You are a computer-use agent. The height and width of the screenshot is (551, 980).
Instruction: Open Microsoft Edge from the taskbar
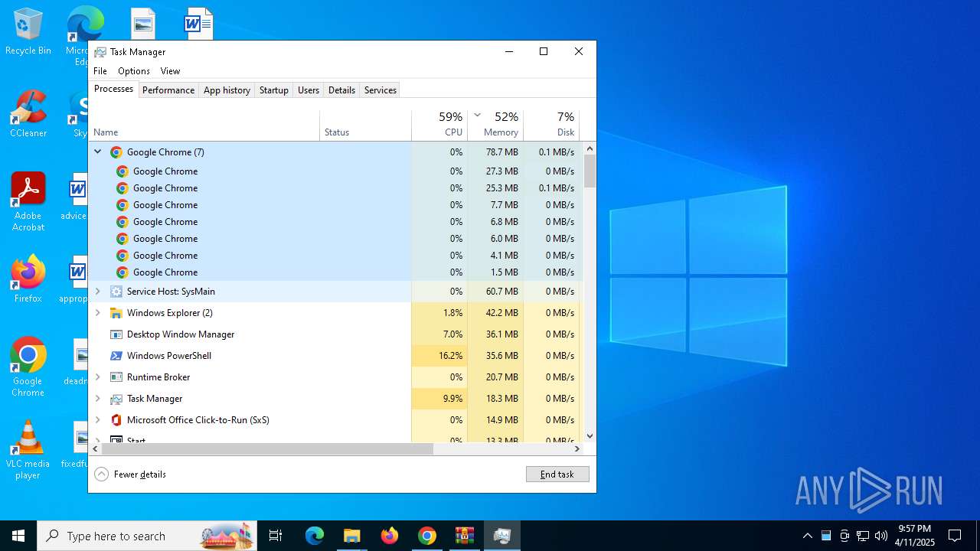point(315,536)
